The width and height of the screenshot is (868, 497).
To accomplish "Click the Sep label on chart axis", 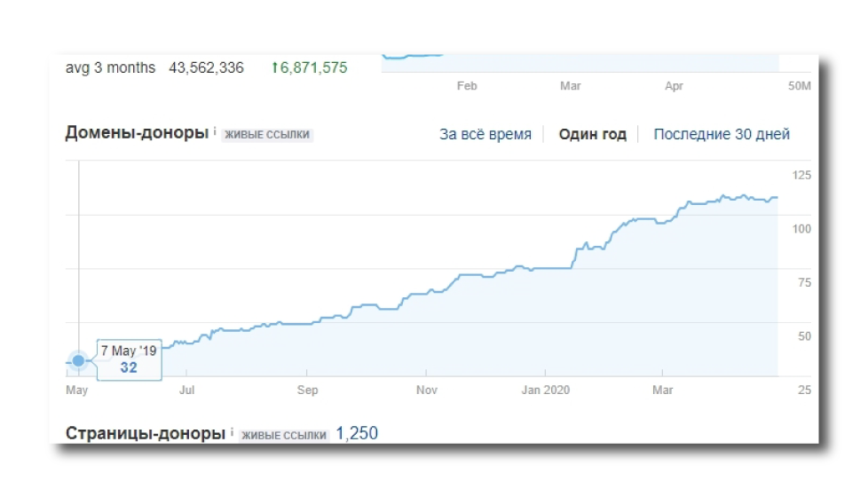I will (307, 390).
